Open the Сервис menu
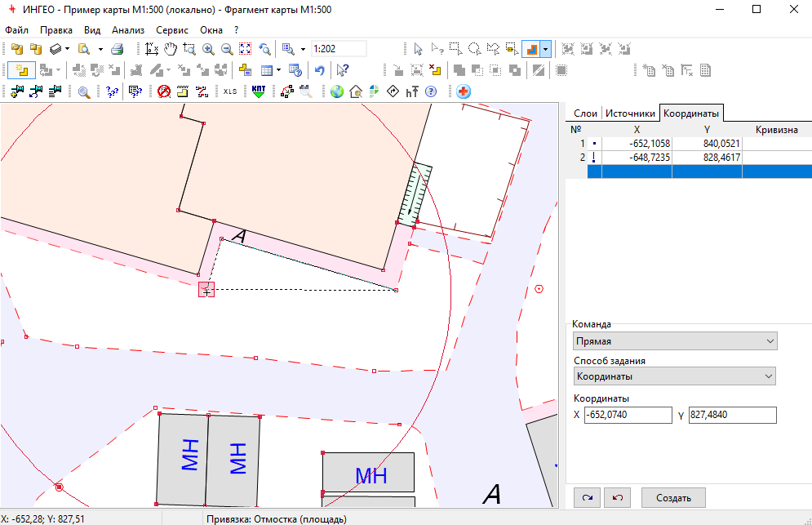This screenshot has height=525, width=812. point(172,30)
